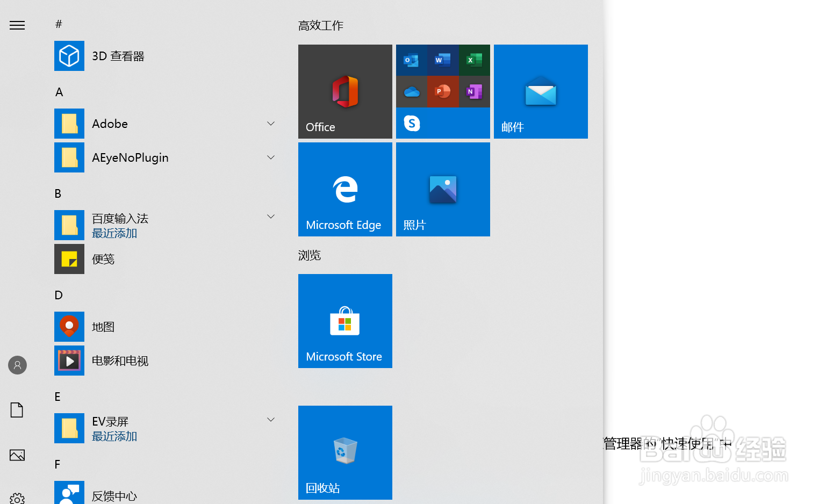Expand the Adobe folder
The height and width of the screenshot is (504, 833).
tap(271, 123)
